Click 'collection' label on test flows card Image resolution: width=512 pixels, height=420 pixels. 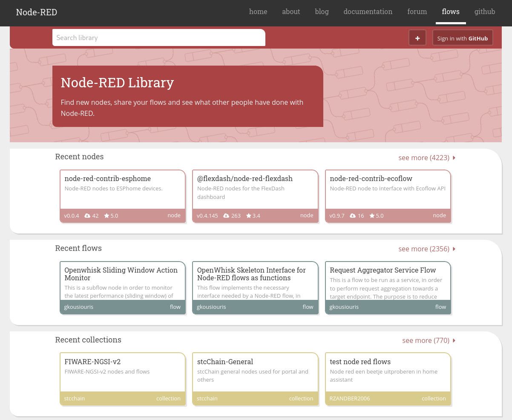[434, 399]
